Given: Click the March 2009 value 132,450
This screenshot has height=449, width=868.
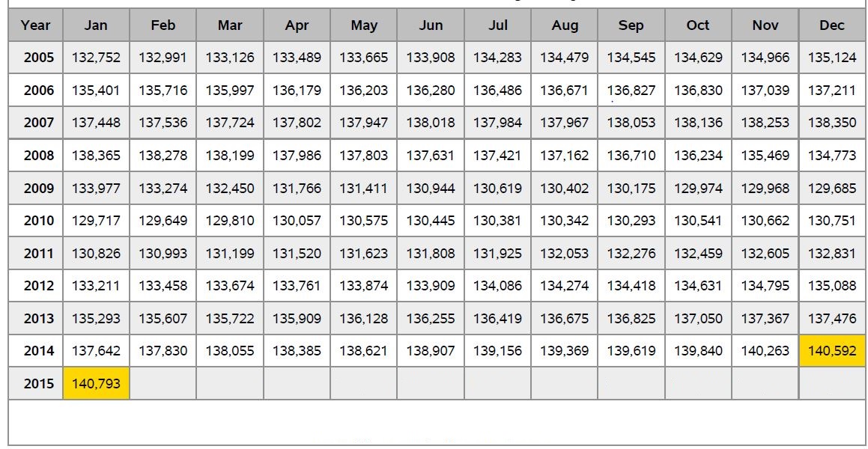Looking at the screenshot, I should (x=230, y=189).
